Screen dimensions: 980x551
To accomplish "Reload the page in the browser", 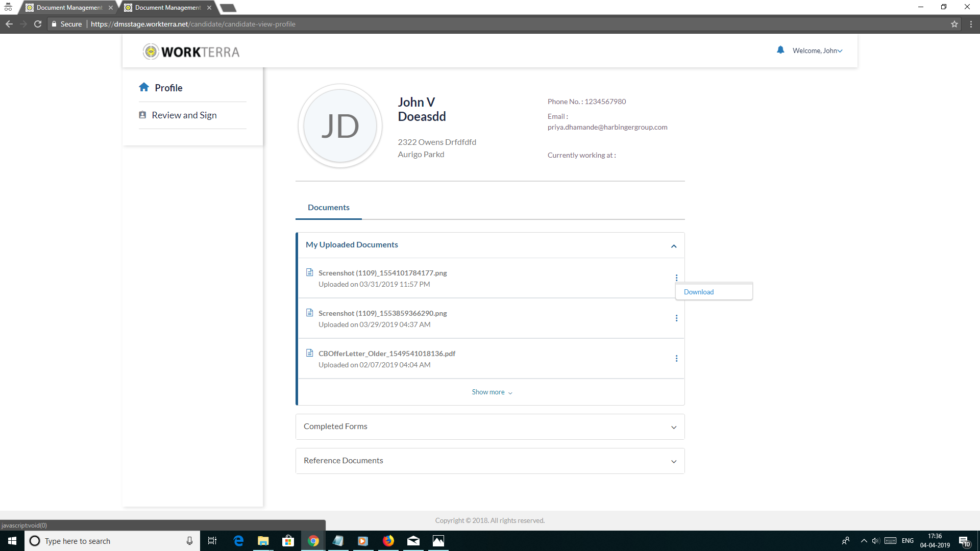I will pyautogui.click(x=38, y=24).
